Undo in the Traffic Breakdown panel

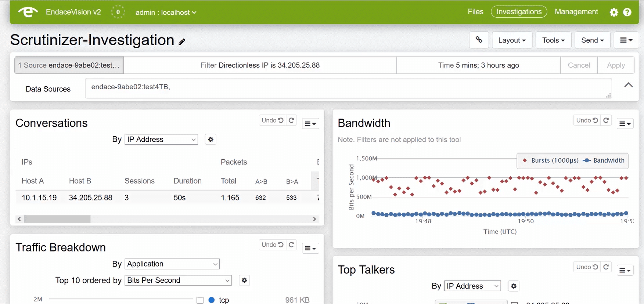(x=273, y=245)
